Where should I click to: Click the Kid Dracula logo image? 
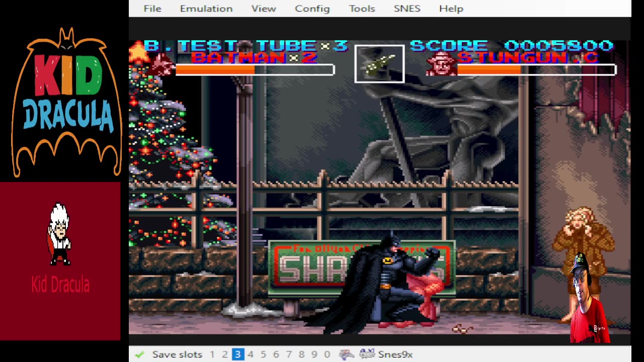[66, 102]
